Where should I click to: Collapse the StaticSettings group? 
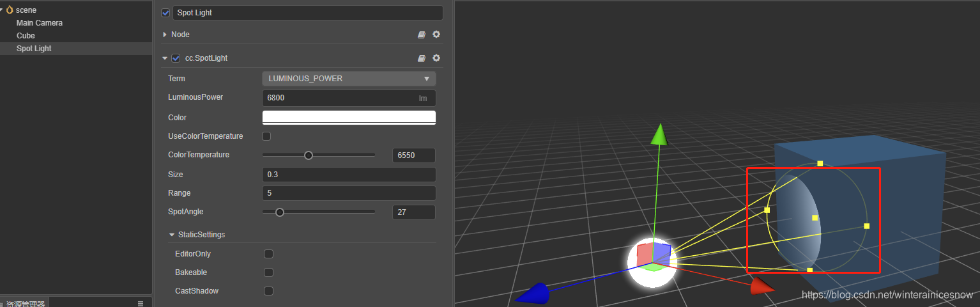(x=172, y=235)
